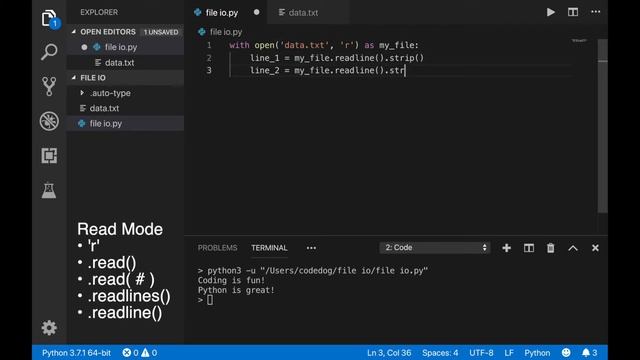Screen dimensions: 640x360
Task: Click the editor minimap
Action: (x=579, y=40)
